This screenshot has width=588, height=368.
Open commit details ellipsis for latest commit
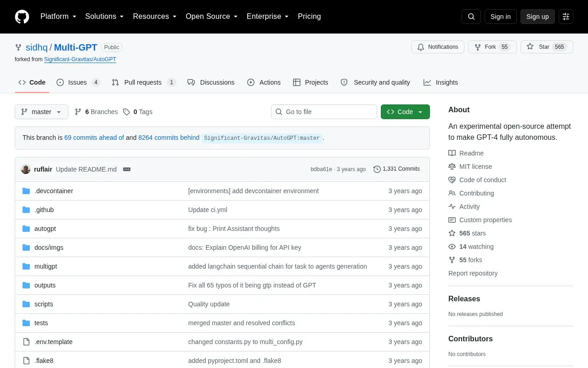tap(127, 169)
